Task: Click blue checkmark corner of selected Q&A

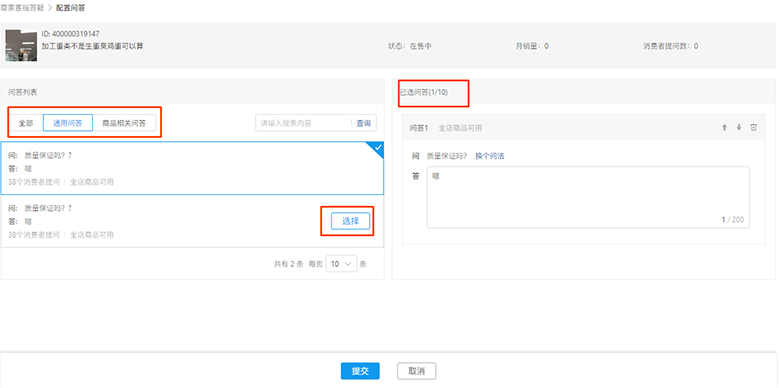Action: tap(377, 149)
